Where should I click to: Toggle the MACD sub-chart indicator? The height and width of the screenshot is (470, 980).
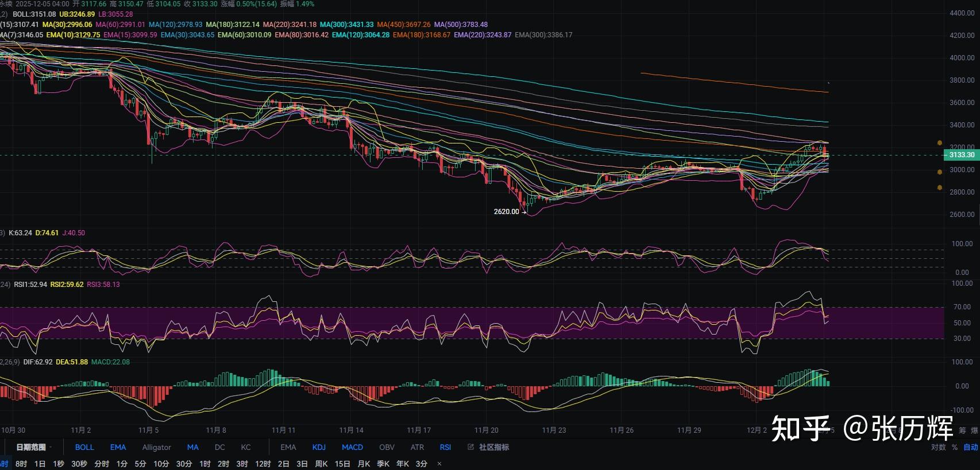pyautogui.click(x=352, y=447)
